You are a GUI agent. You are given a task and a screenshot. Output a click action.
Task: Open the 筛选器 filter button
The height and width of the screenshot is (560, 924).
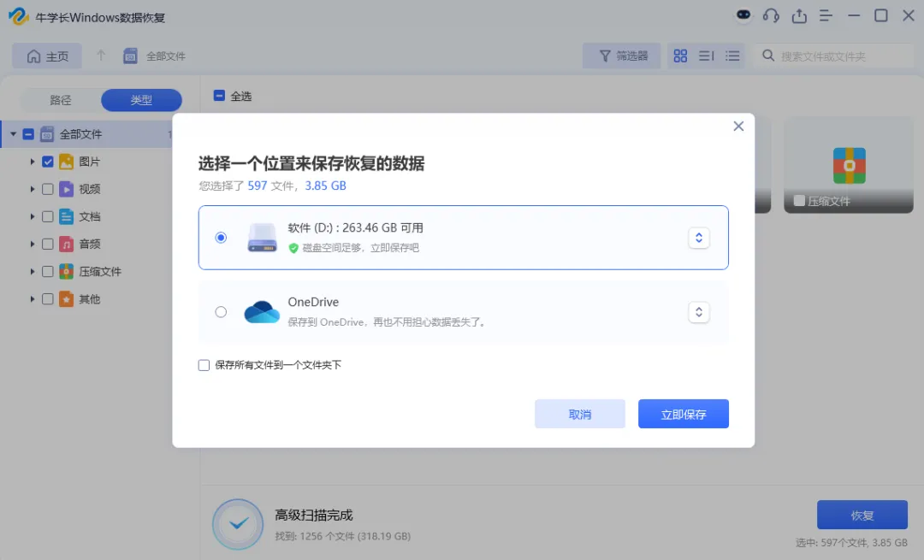point(622,56)
